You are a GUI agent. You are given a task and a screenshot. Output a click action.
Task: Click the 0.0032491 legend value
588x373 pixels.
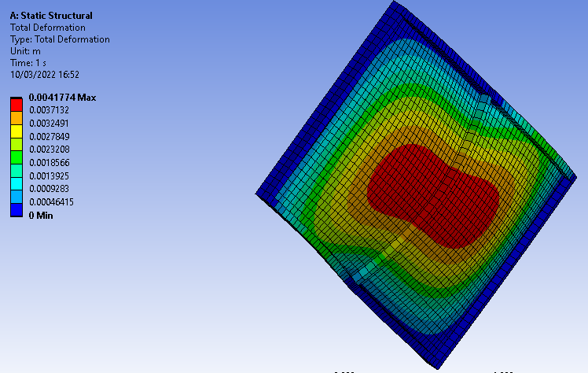coord(49,124)
